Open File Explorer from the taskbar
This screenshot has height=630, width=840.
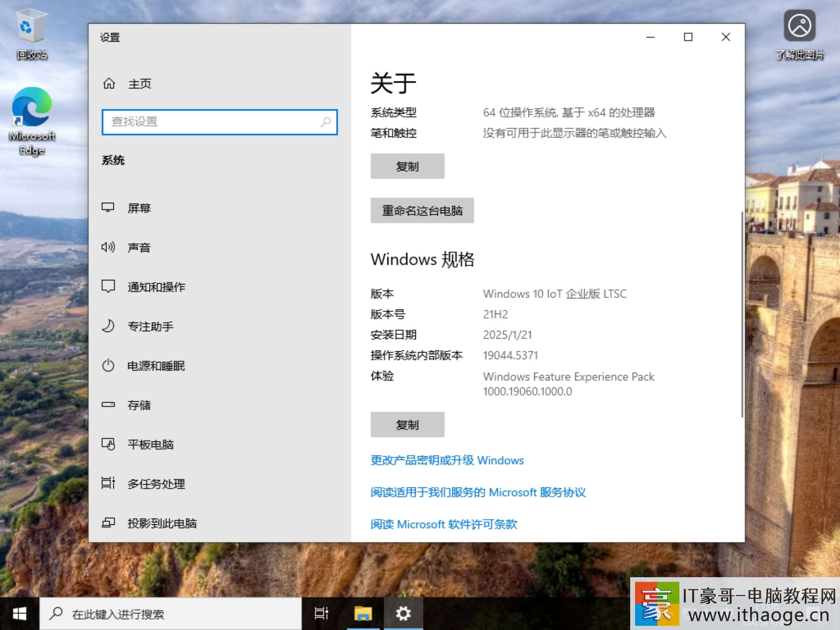(362, 614)
